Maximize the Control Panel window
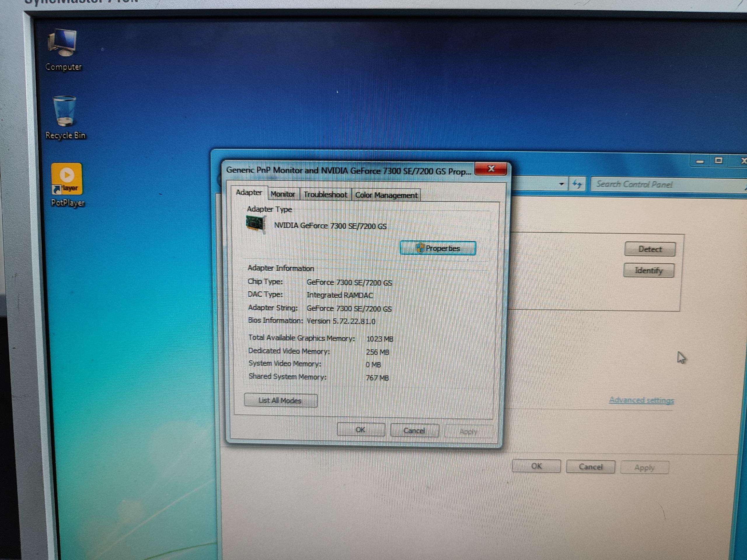Image resolution: width=747 pixels, height=560 pixels. point(719,160)
